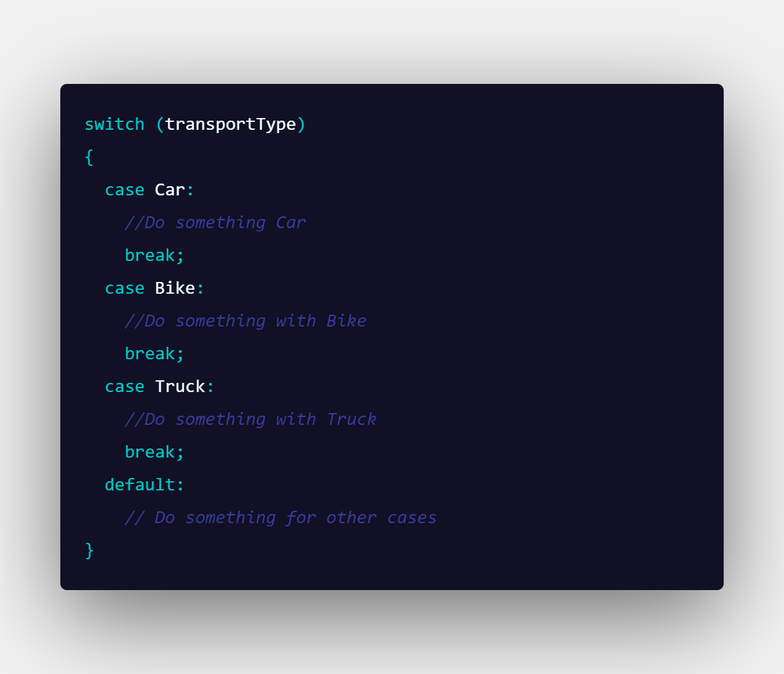Click the switch keyword
This screenshot has width=784, height=674.
(115, 124)
